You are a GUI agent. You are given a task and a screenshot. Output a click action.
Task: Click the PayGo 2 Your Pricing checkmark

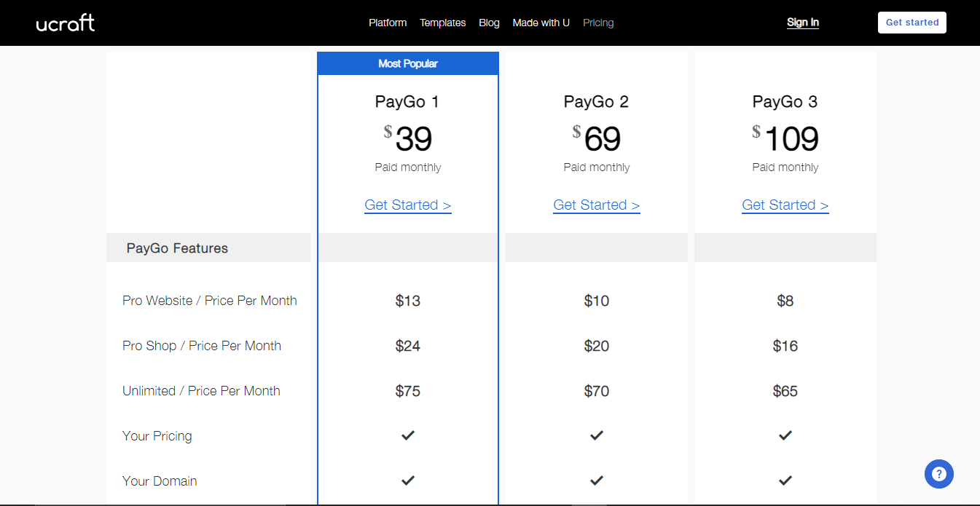click(597, 435)
